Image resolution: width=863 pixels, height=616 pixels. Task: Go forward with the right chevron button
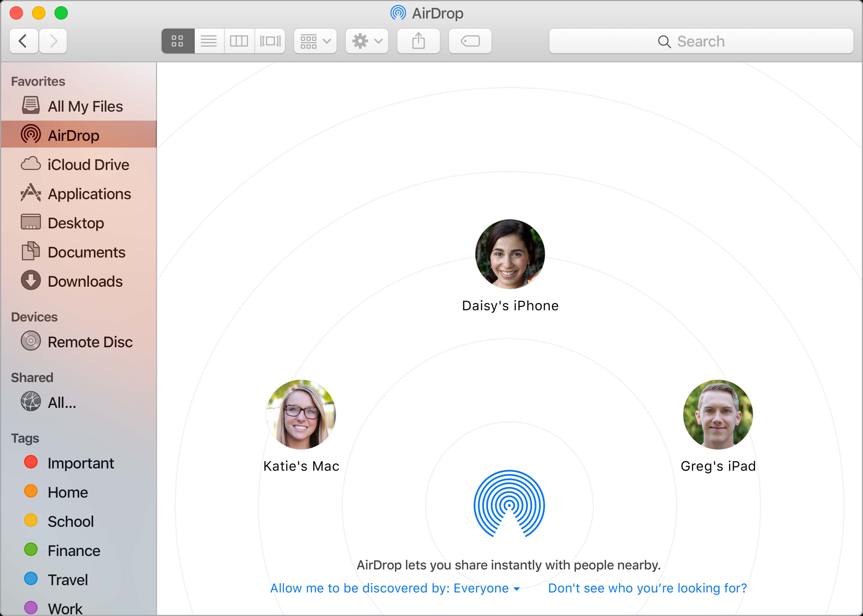pos(53,41)
